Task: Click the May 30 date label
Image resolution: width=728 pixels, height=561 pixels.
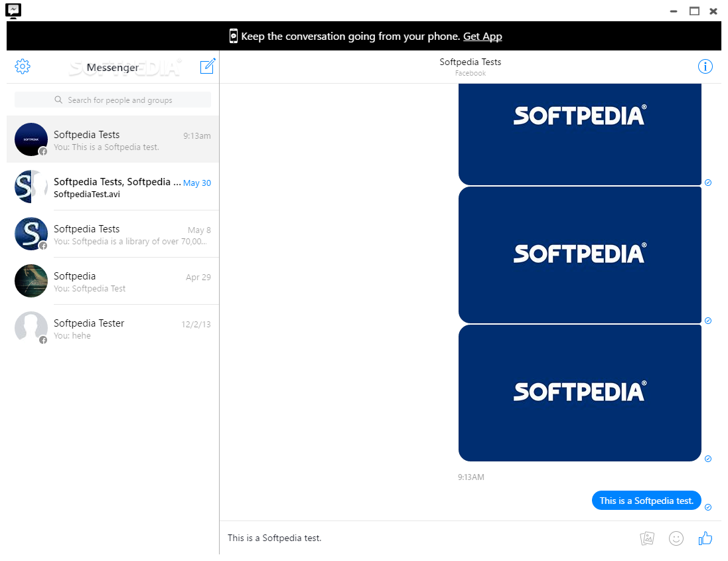Action: [x=197, y=183]
